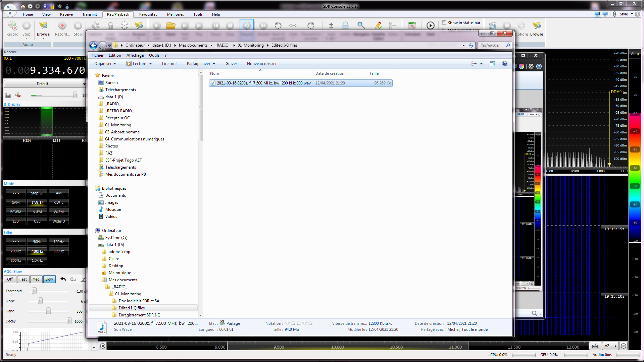Click the Explorer back arrow button
The height and width of the screenshot is (362, 644).
(94, 45)
